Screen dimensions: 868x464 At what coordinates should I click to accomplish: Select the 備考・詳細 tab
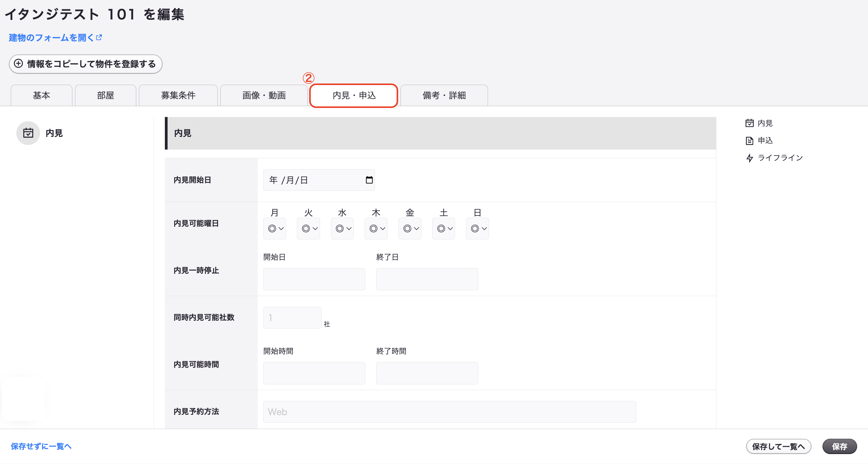pyautogui.click(x=444, y=95)
